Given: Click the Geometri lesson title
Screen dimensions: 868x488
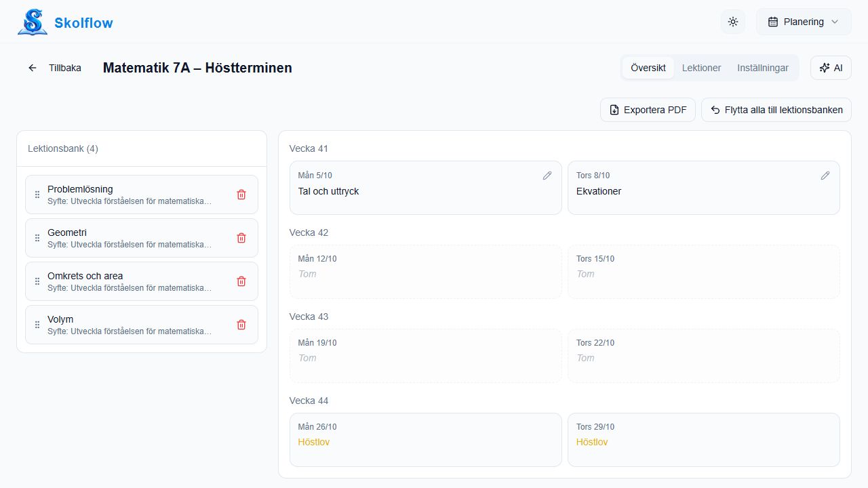Looking at the screenshot, I should 67,232.
